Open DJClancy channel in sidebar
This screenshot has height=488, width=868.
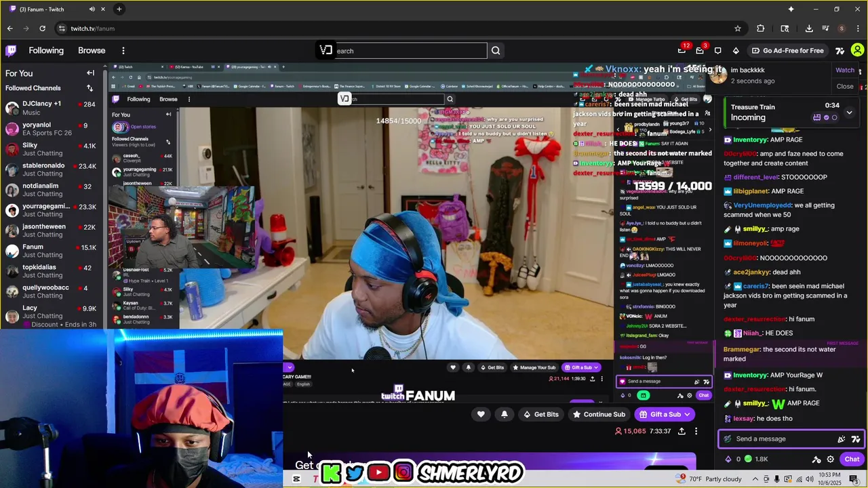[52, 108]
